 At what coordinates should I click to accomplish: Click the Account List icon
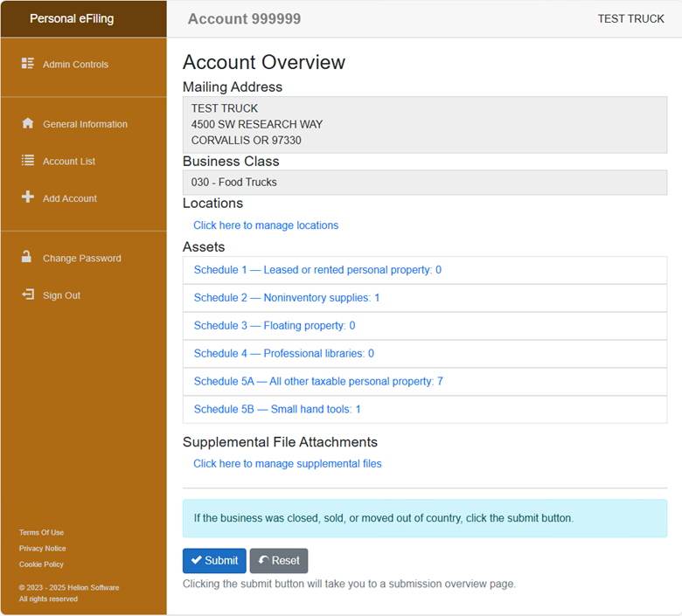(27, 161)
